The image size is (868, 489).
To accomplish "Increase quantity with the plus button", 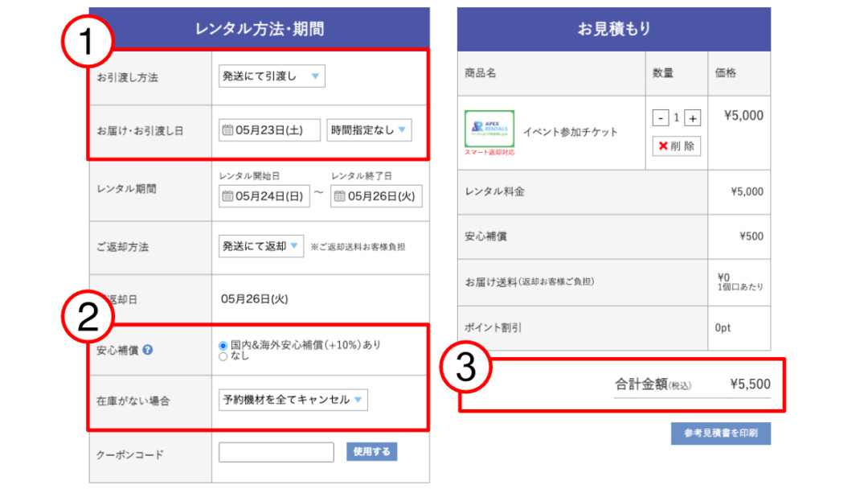I will pos(693,118).
